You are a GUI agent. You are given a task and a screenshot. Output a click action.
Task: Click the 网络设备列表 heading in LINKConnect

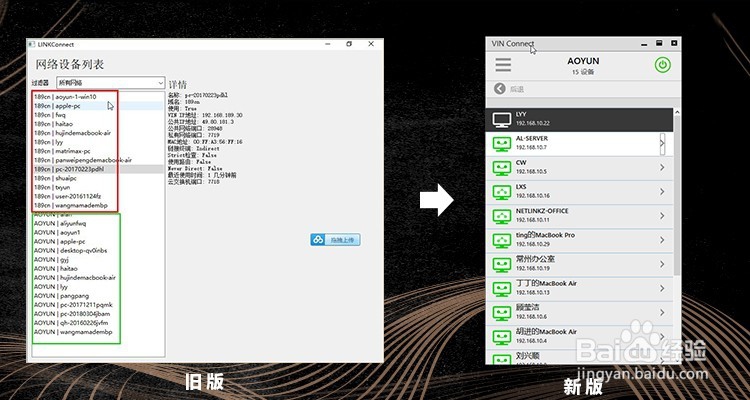coord(70,65)
